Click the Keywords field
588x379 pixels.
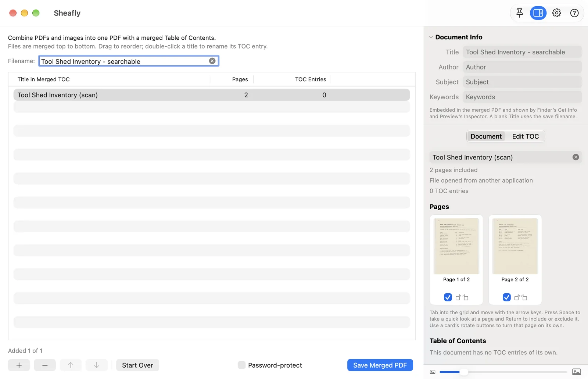522,97
